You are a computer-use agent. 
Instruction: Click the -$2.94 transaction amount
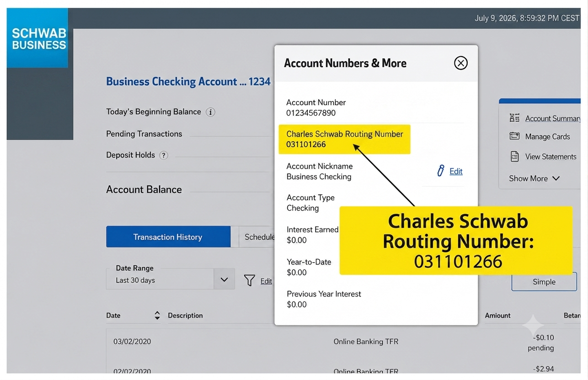(544, 369)
